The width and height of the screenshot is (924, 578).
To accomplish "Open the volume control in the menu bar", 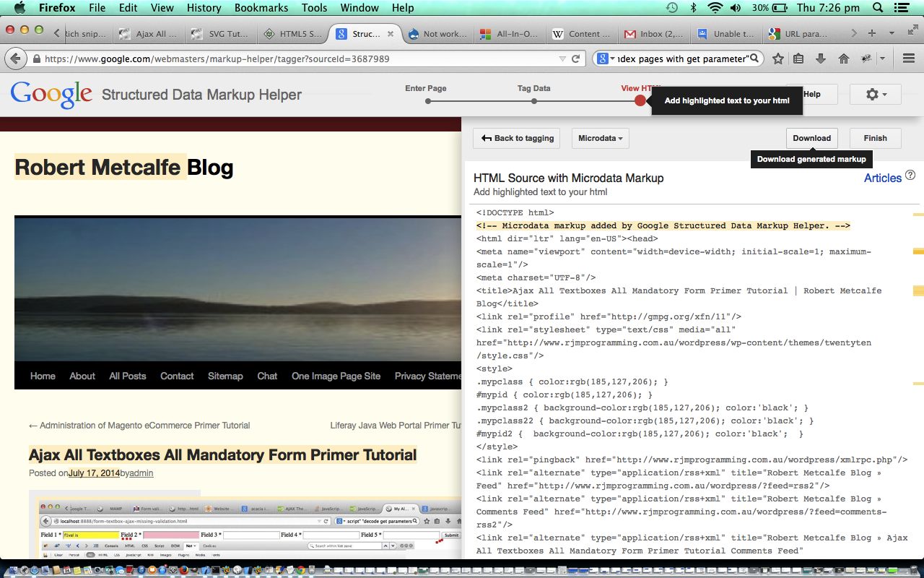I will click(736, 8).
